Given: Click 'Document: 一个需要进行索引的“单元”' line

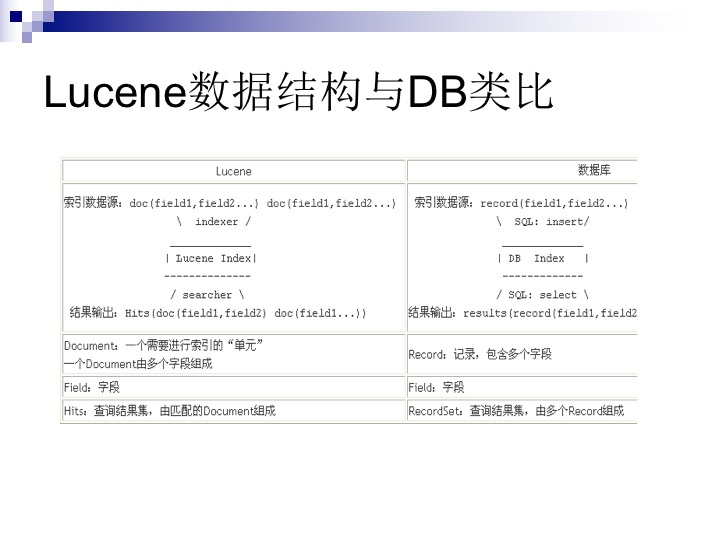Looking at the screenshot, I should click(163, 345).
